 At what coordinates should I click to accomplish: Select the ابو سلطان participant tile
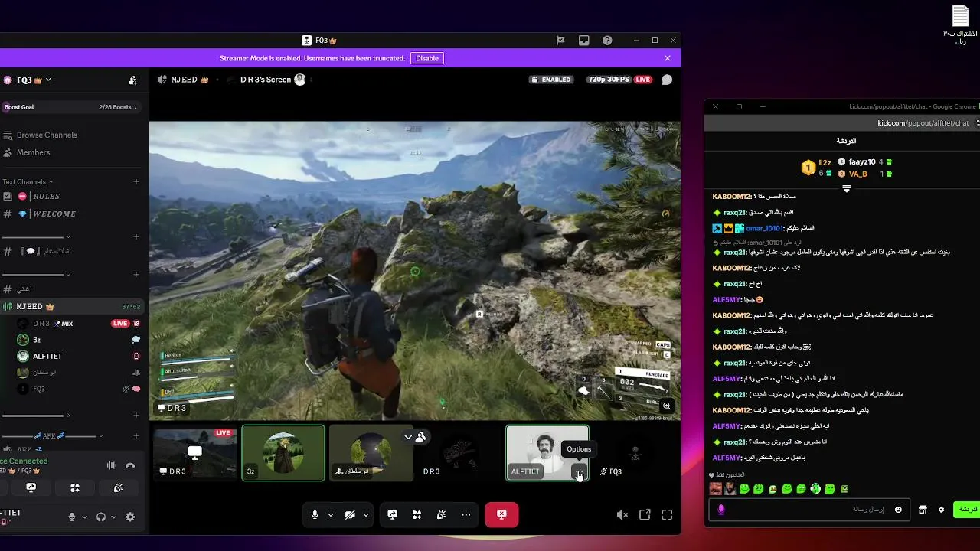click(371, 454)
